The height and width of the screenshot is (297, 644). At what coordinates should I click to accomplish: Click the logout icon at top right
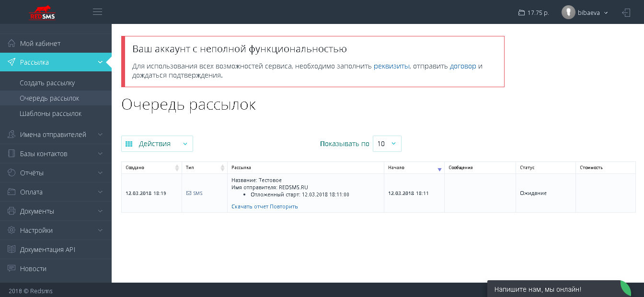[626, 12]
